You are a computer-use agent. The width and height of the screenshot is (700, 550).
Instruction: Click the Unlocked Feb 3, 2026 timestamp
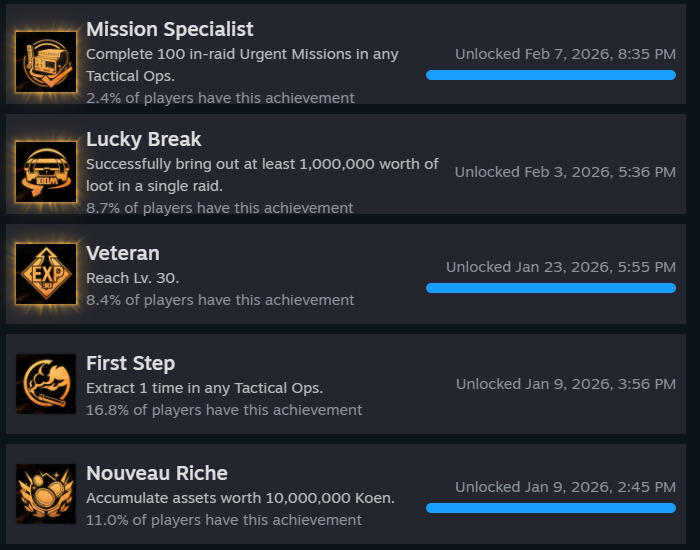(x=565, y=172)
